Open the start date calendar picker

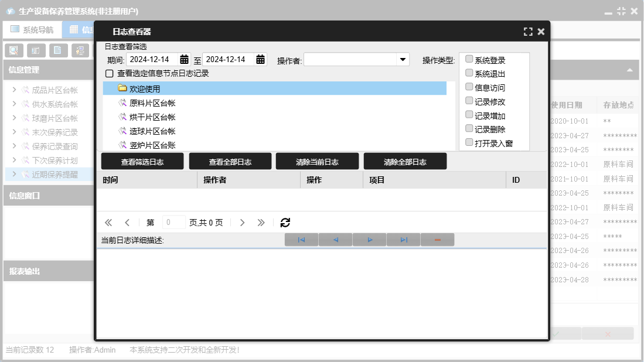[x=184, y=59]
